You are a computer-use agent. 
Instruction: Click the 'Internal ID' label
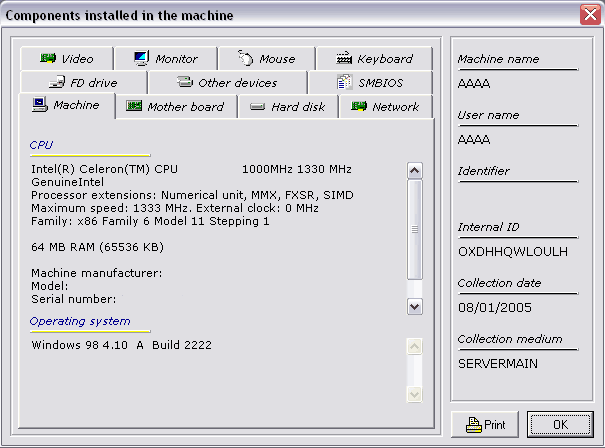pos(488,227)
